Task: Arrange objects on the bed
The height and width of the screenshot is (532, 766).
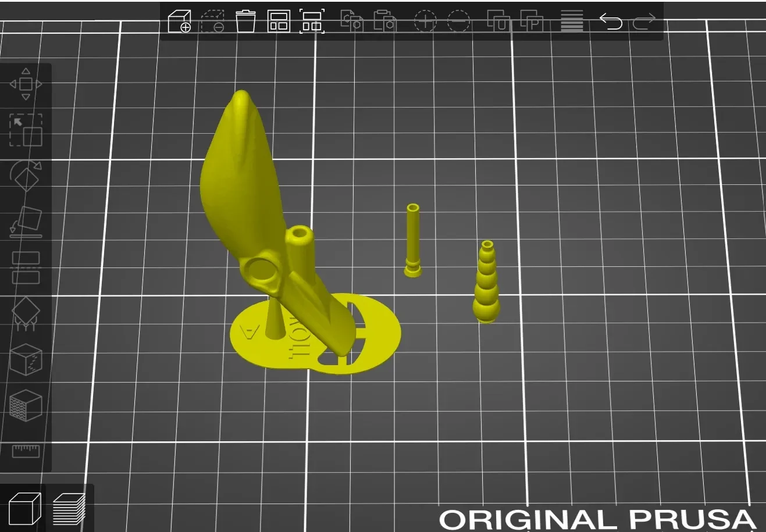Action: (279, 22)
